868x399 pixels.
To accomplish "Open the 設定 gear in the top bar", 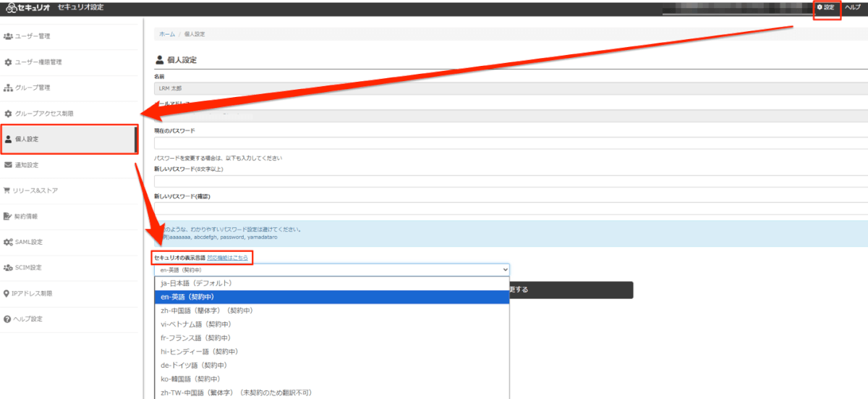I will pyautogui.click(x=825, y=7).
